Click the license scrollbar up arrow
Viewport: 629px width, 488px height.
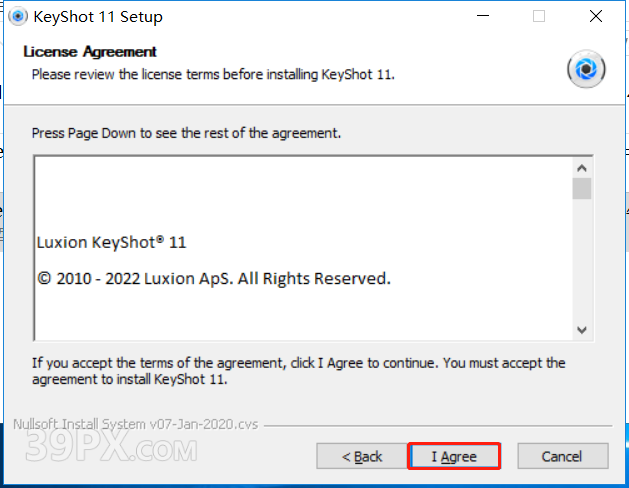click(582, 166)
